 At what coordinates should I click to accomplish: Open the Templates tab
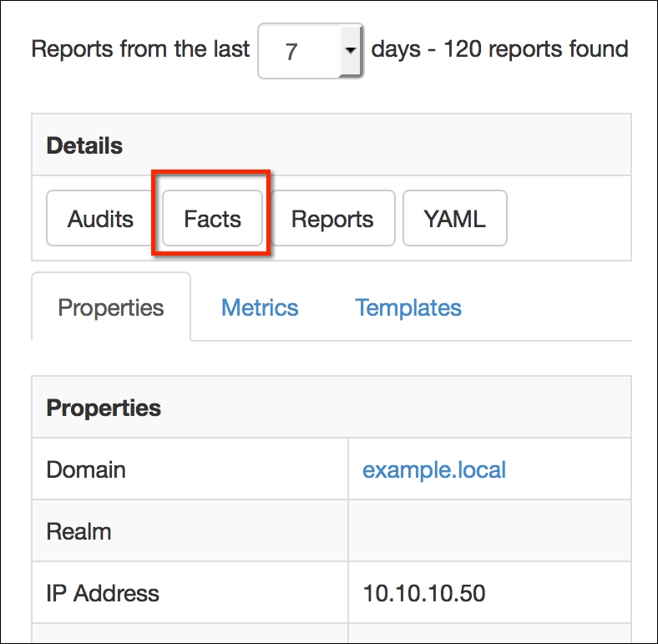click(408, 307)
